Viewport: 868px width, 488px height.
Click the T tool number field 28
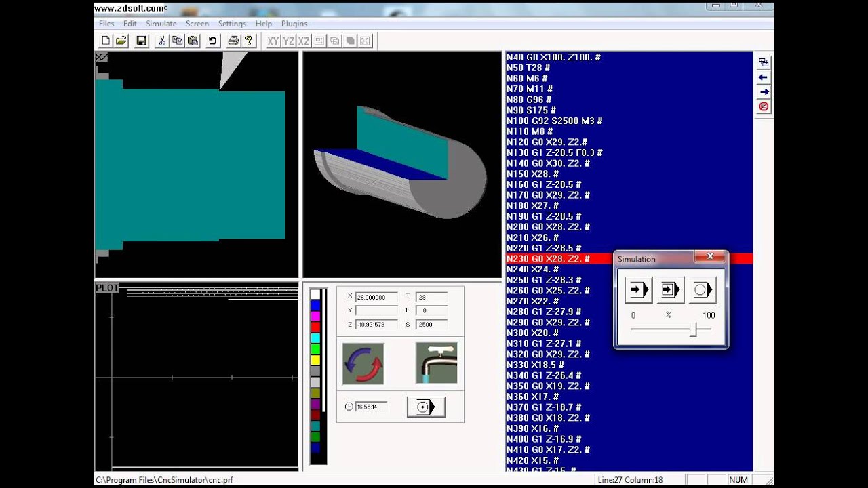click(431, 297)
